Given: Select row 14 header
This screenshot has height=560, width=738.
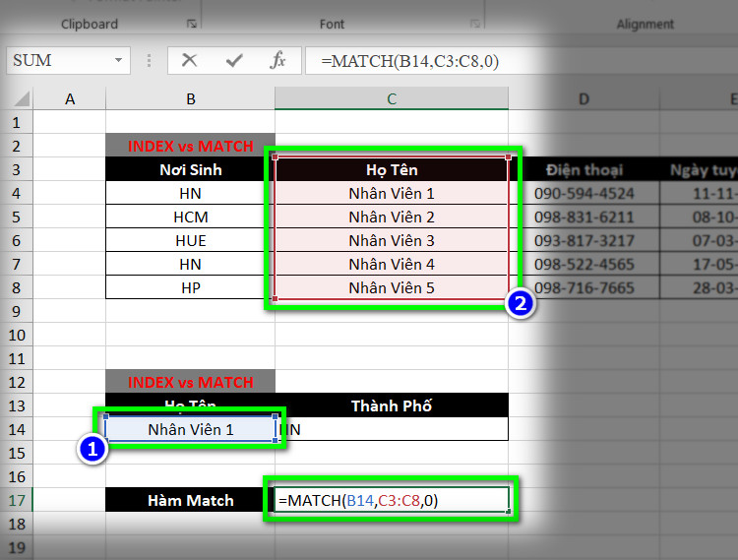Looking at the screenshot, I should (17, 429).
